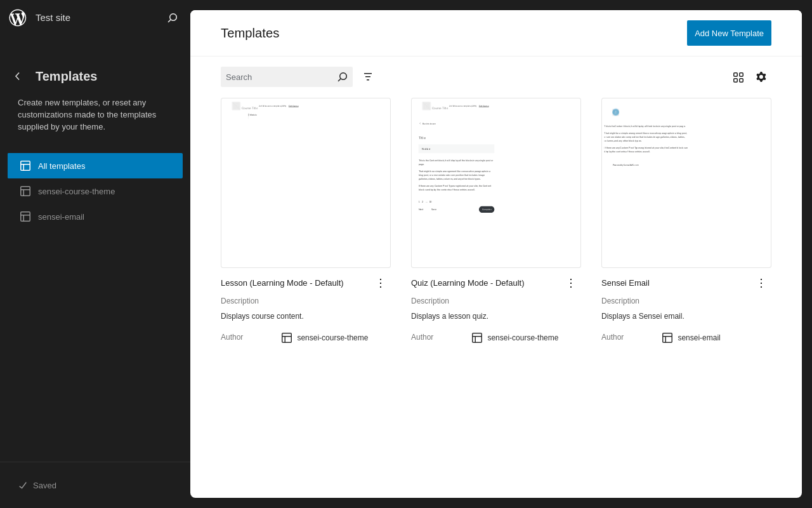
Task: Open the Sensei Email preview thumbnail
Action: [686, 183]
